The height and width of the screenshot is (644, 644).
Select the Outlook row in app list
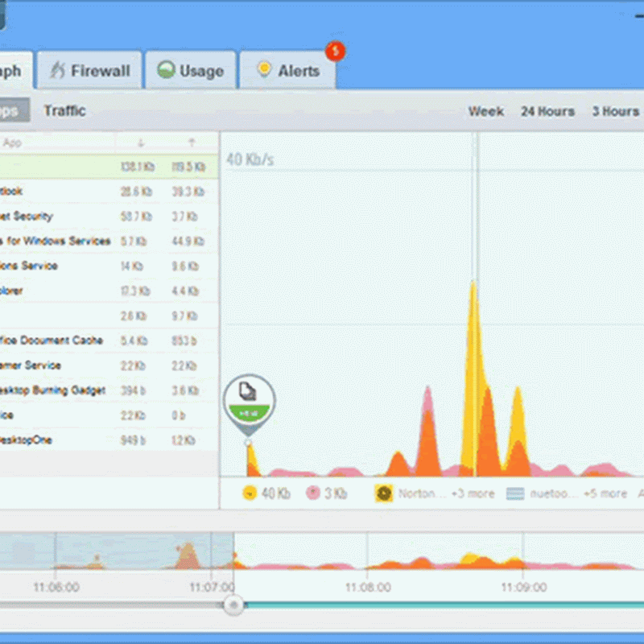click(x=109, y=192)
